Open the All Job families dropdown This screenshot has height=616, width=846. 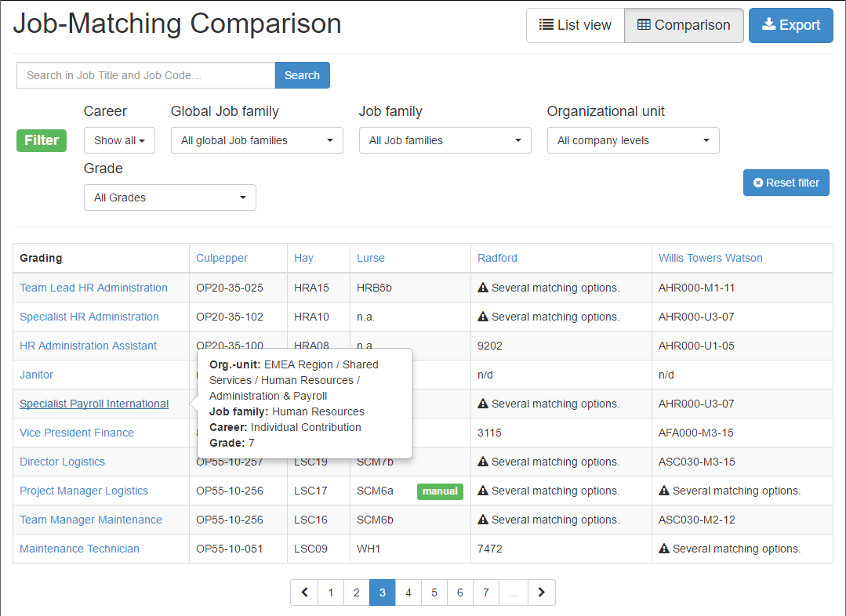[x=445, y=140]
